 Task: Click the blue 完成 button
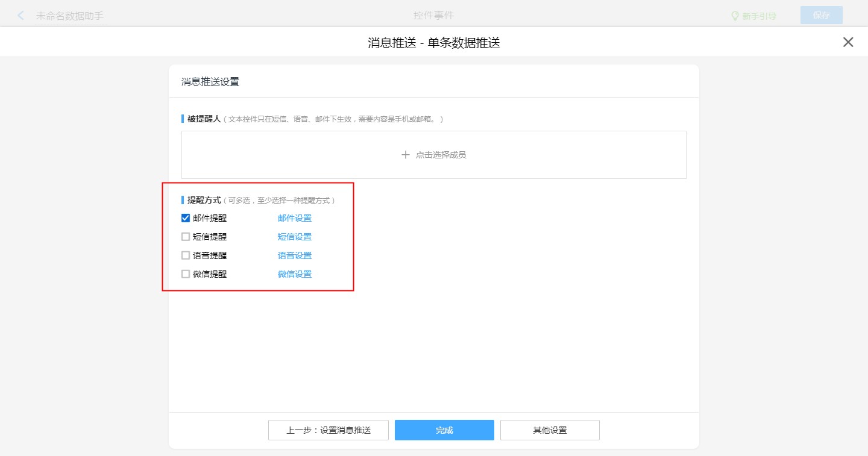444,430
